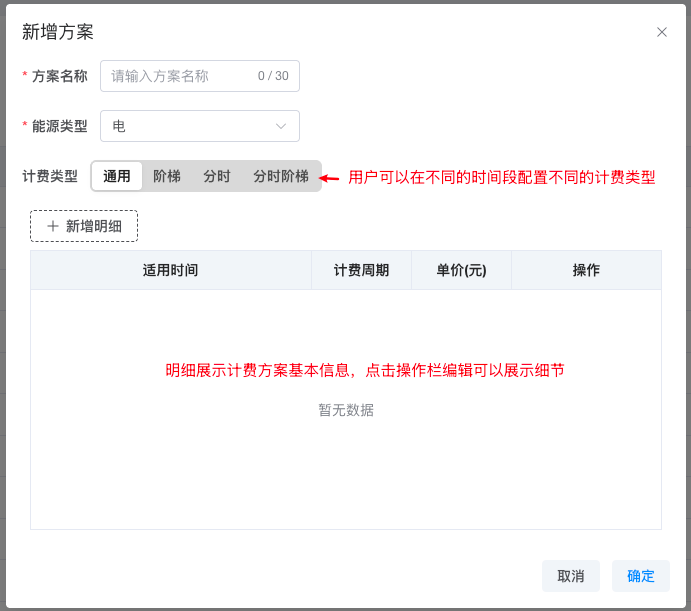This screenshot has height=611, width=691.
Task: Select the 阶梯 billing type
Action: click(167, 176)
